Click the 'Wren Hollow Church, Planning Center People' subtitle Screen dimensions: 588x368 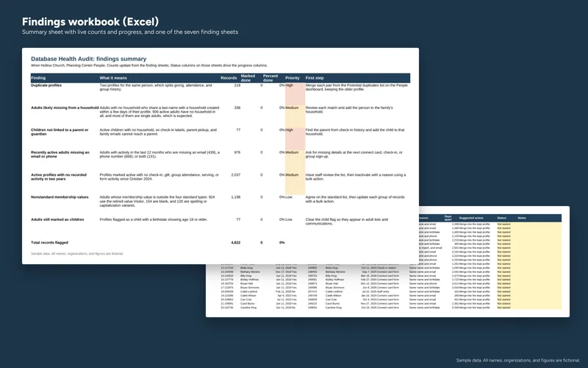click(x=149, y=66)
